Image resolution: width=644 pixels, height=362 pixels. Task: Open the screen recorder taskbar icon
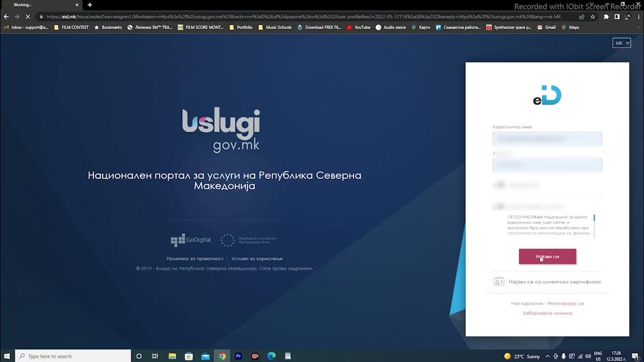click(255, 356)
